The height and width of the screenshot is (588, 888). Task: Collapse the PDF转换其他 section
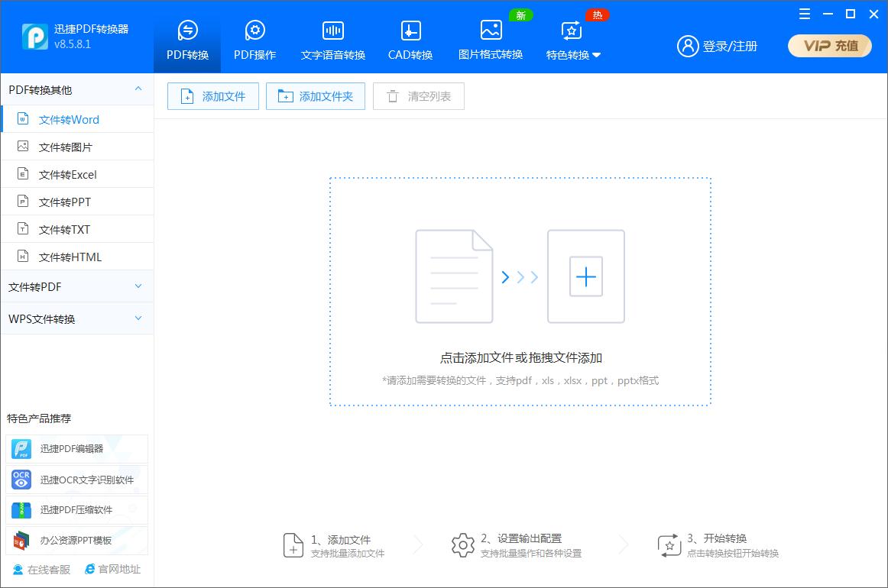click(x=76, y=89)
